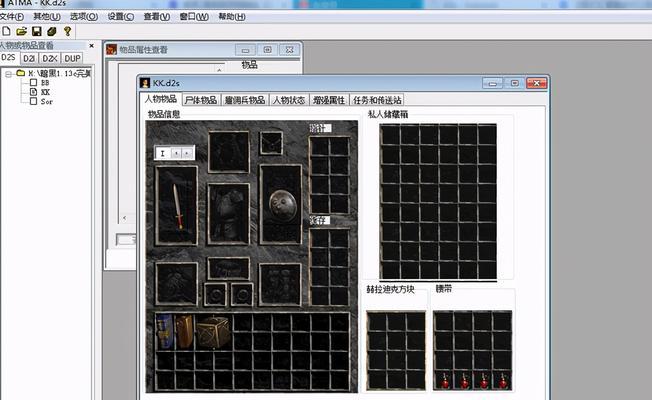The height and width of the screenshot is (400, 652).
Task: Select the brown tome in inventory
Action: tap(184, 331)
